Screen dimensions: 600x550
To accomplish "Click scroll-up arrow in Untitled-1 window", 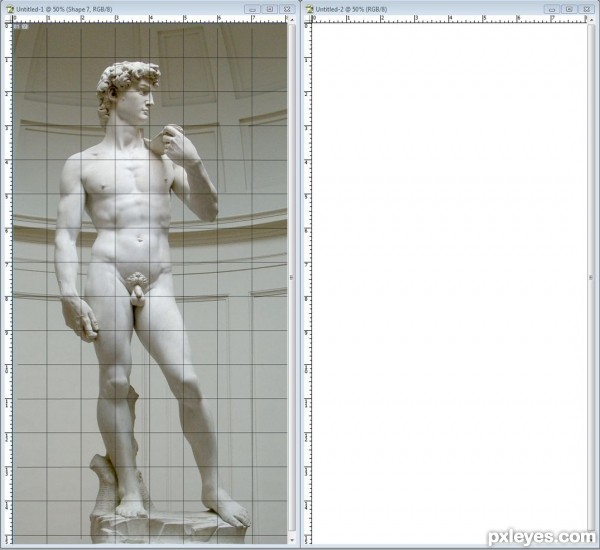I will tap(292, 19).
